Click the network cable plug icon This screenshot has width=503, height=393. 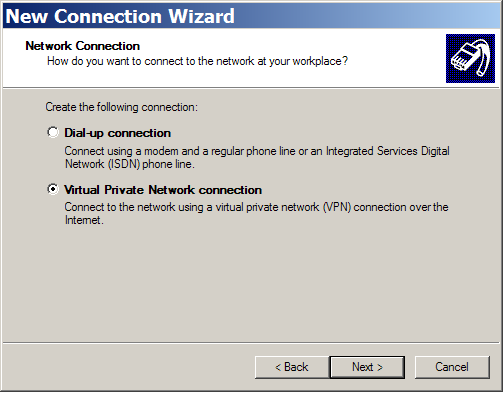470,58
